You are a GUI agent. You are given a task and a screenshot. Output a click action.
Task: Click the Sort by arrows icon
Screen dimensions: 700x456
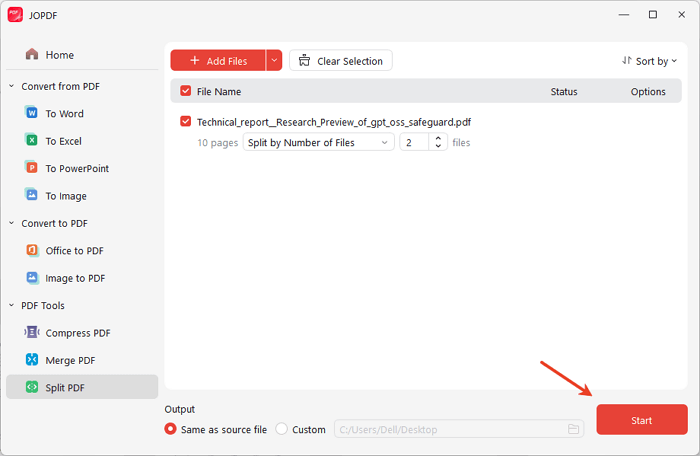(x=627, y=60)
